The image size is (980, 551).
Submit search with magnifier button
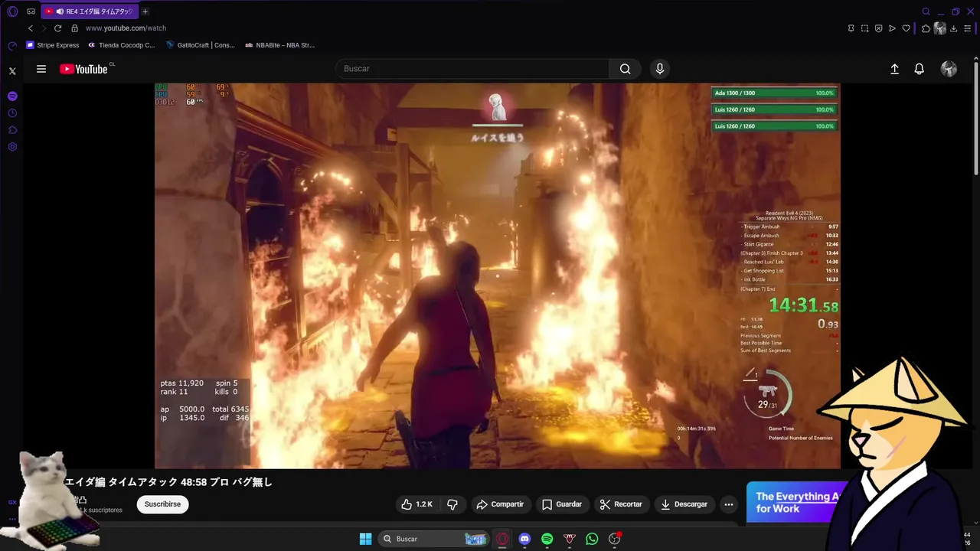626,69
